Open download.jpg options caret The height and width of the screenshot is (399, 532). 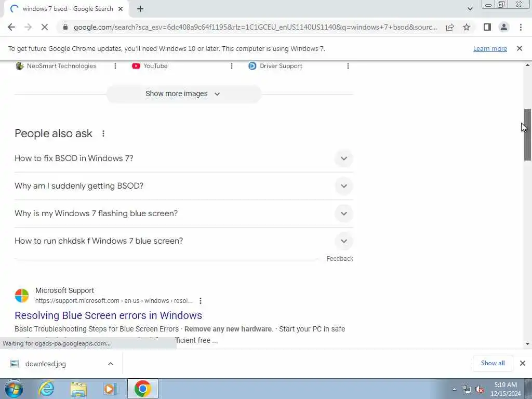point(111,364)
